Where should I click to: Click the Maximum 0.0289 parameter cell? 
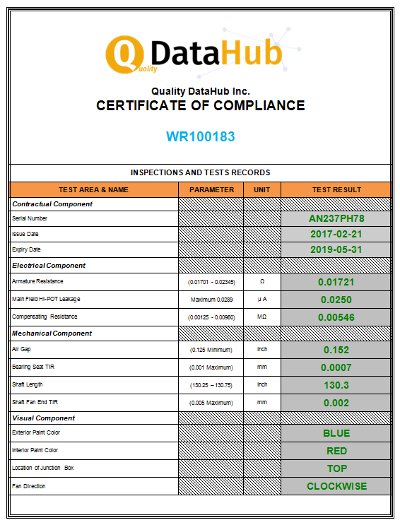pyautogui.click(x=212, y=300)
